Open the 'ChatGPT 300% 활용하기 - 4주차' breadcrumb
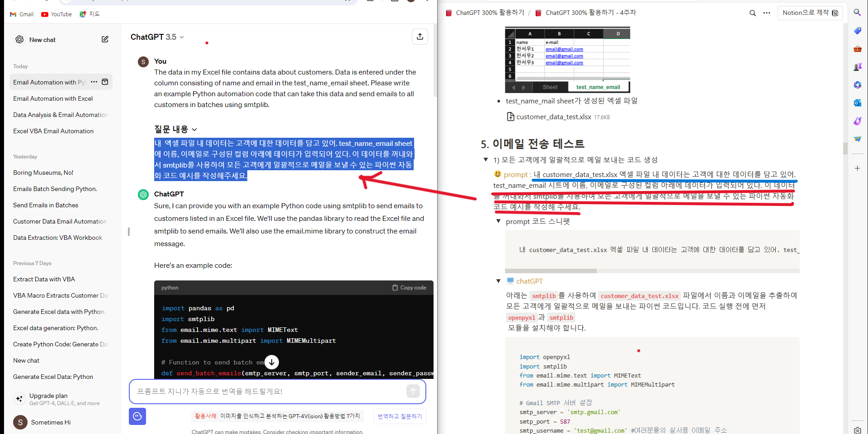The width and height of the screenshot is (868, 434). [586, 13]
